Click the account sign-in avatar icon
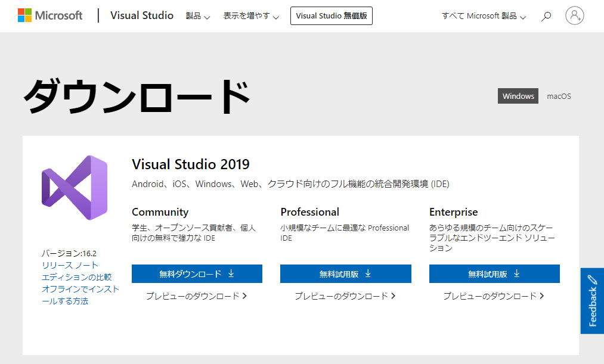This screenshot has height=364, width=604. 574,15
